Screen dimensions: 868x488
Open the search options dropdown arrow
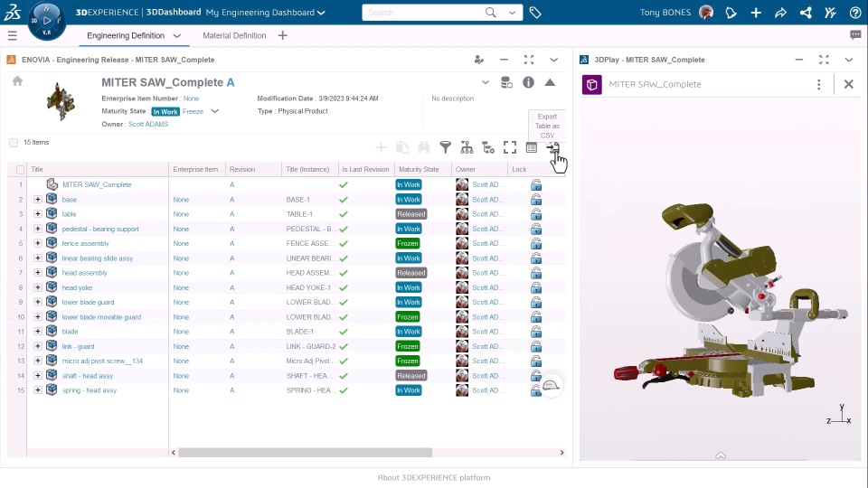[512, 12]
